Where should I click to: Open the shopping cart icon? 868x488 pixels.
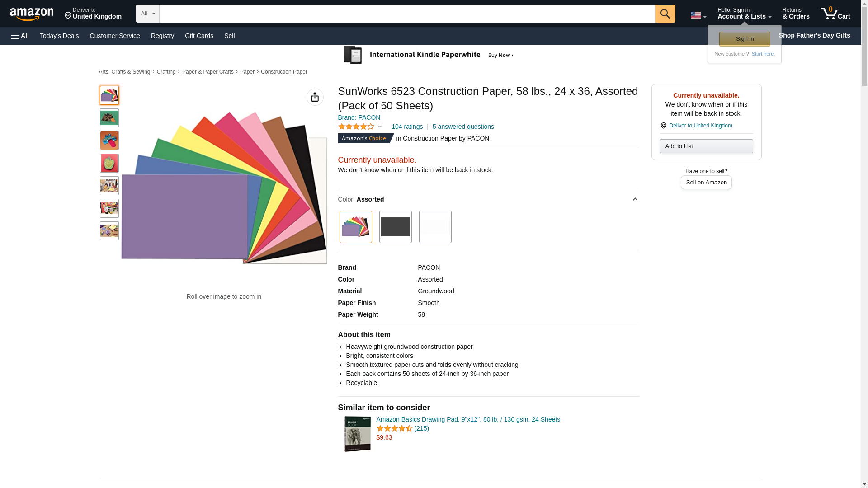pos(835,14)
